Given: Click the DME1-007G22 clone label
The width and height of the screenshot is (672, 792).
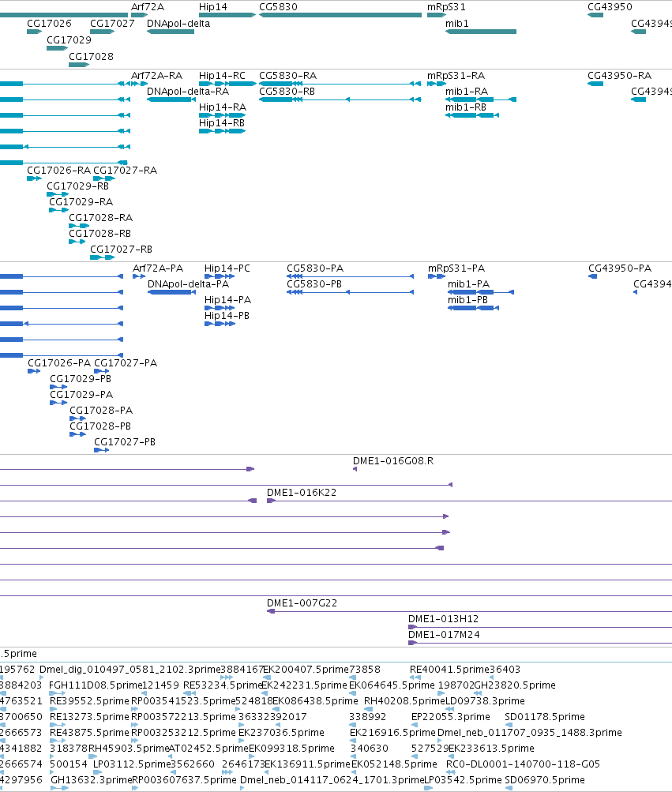Looking at the screenshot, I should click(302, 603).
